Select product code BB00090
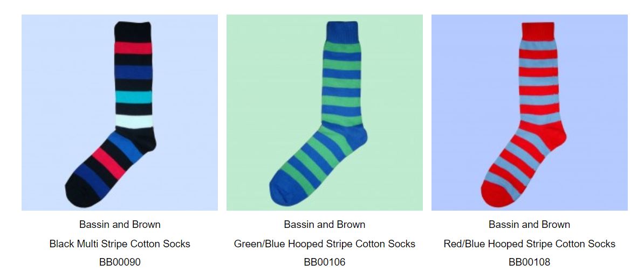The width and height of the screenshot is (644, 271). click(120, 262)
